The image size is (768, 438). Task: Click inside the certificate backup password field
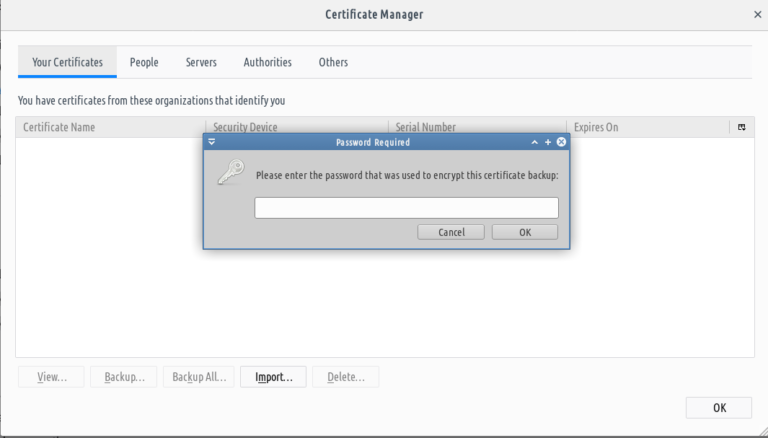pos(406,207)
